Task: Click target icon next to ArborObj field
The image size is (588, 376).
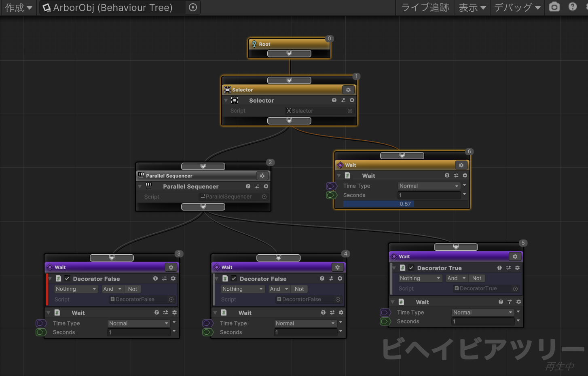Action: click(x=193, y=7)
